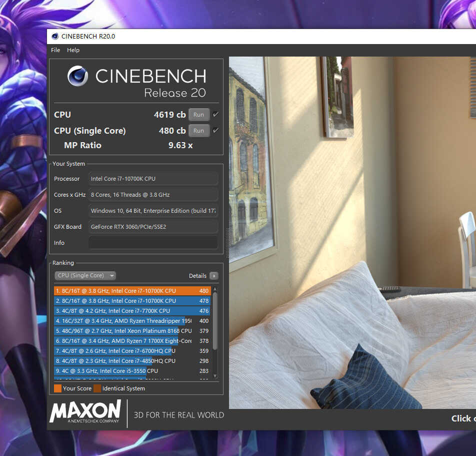Click the Cinebench sphere logo in header

click(x=77, y=76)
